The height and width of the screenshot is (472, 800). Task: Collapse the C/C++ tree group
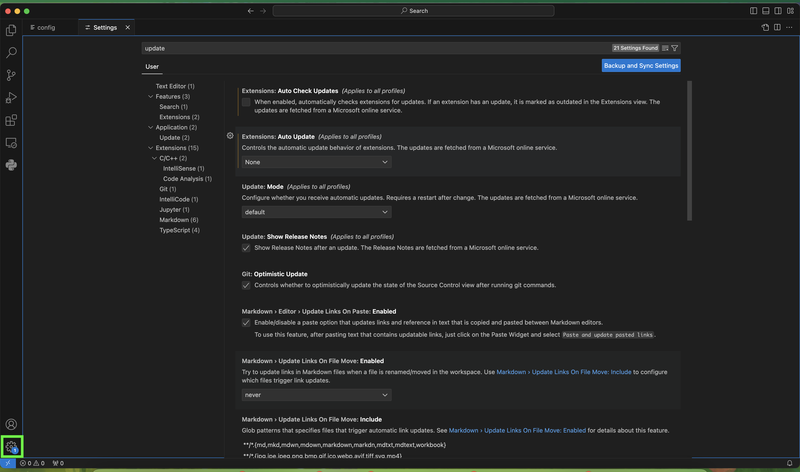tap(154, 158)
